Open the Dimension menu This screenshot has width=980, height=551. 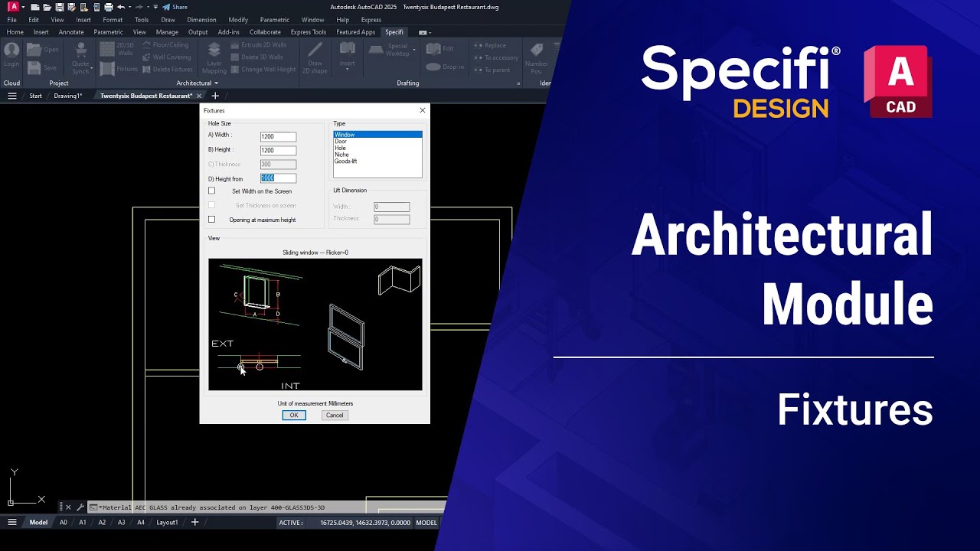pos(201,20)
